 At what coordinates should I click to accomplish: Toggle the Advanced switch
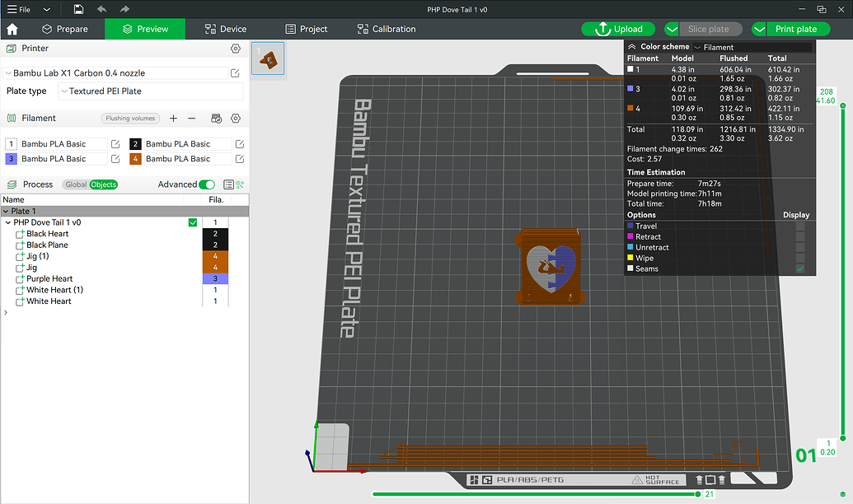coord(207,184)
